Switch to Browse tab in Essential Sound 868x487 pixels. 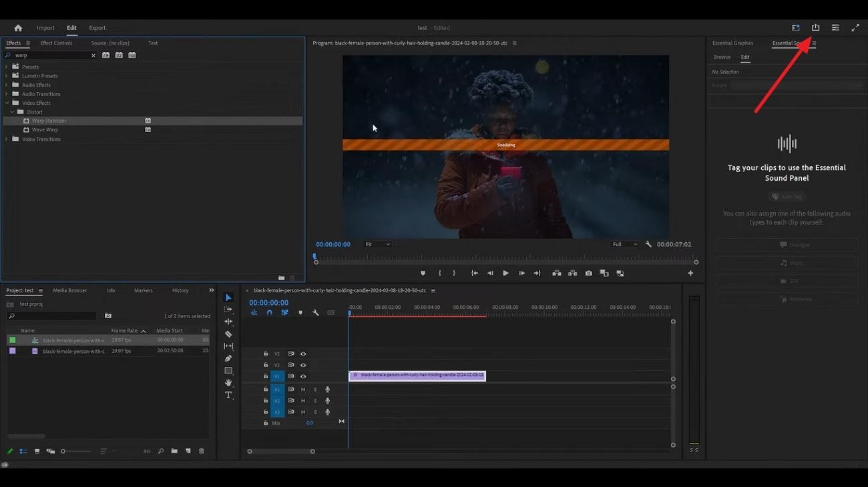pyautogui.click(x=722, y=57)
